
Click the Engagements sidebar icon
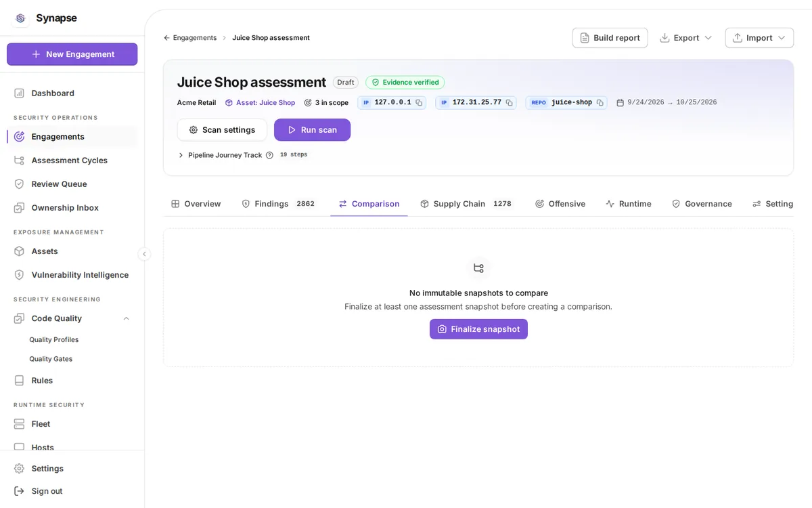point(19,137)
